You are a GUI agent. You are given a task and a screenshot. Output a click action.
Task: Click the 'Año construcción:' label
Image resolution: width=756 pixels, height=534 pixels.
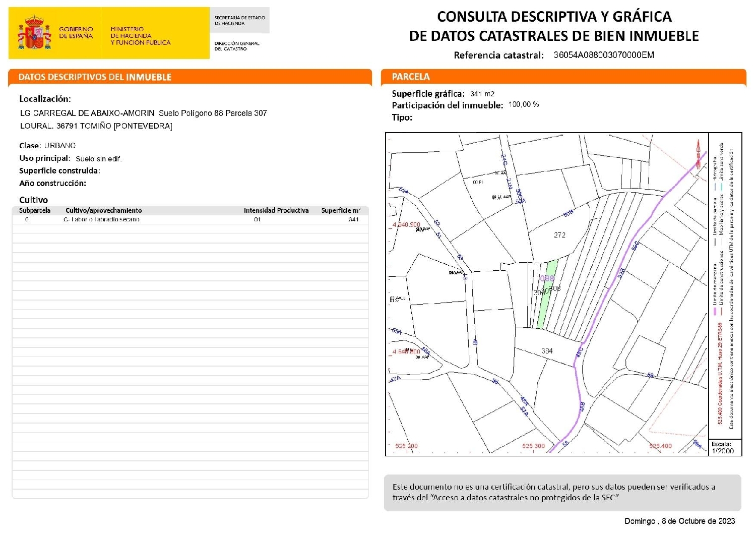(x=53, y=184)
